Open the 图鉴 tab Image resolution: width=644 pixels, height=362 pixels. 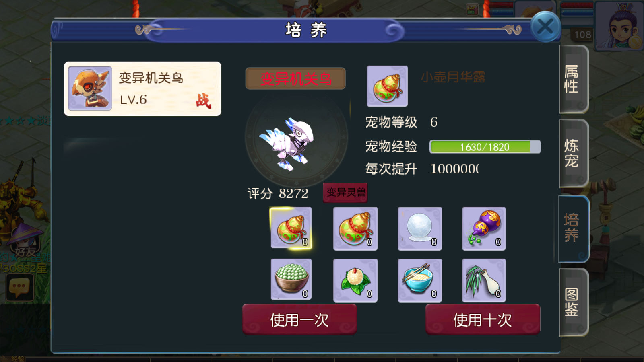click(x=573, y=302)
